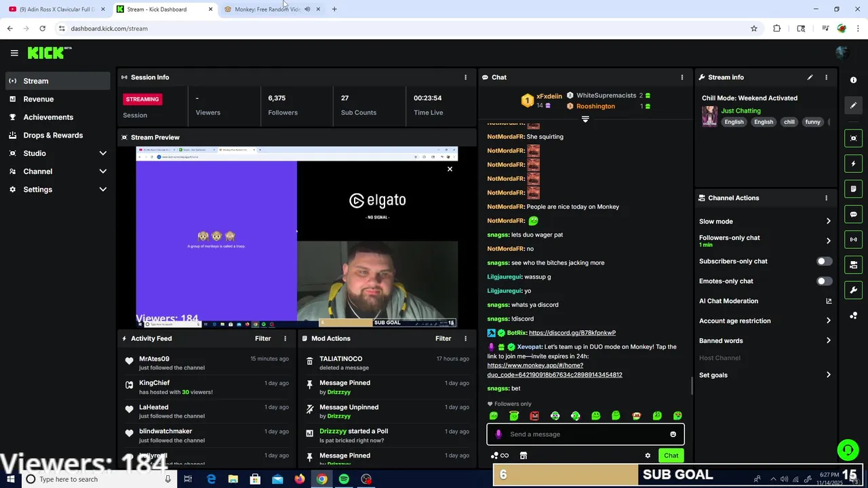
Task: Toggle the channel actions widget in right rail
Action: point(854,264)
